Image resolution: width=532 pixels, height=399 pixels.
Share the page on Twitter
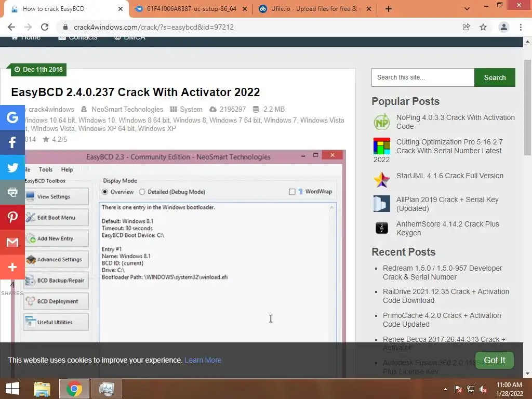[x=12, y=168]
